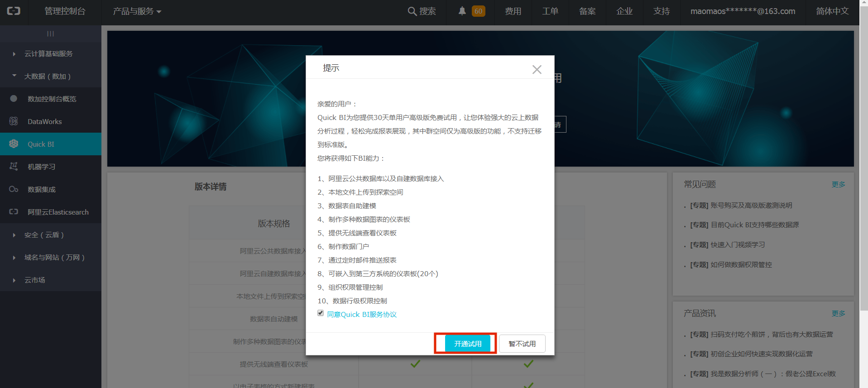
Task: Open 目前Quick BI支持哪些数据源 article
Action: 744,225
